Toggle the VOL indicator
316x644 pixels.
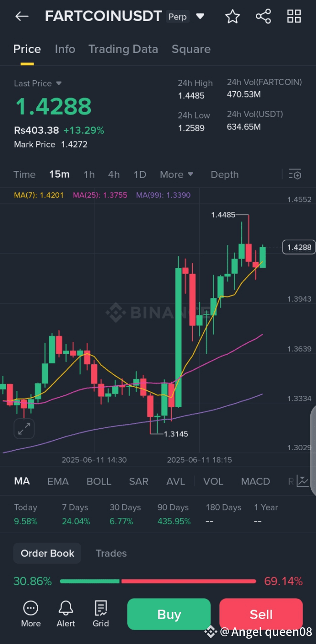pos(213,481)
